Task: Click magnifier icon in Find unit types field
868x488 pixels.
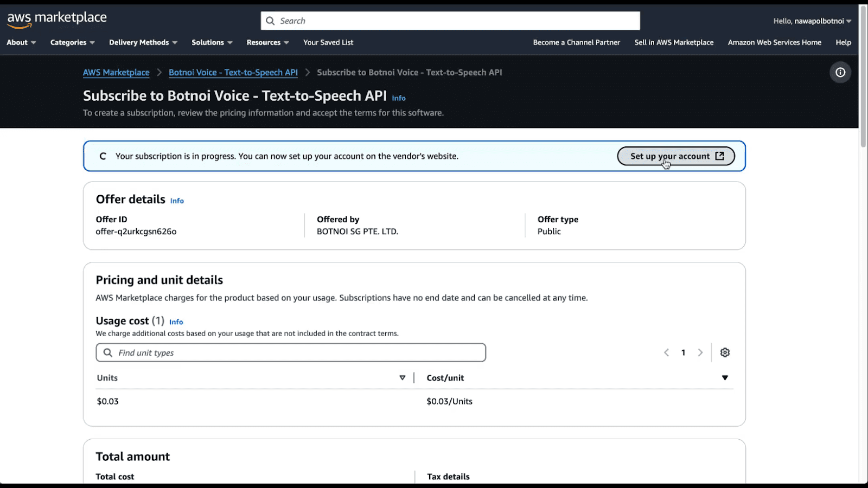Action: pyautogui.click(x=108, y=352)
